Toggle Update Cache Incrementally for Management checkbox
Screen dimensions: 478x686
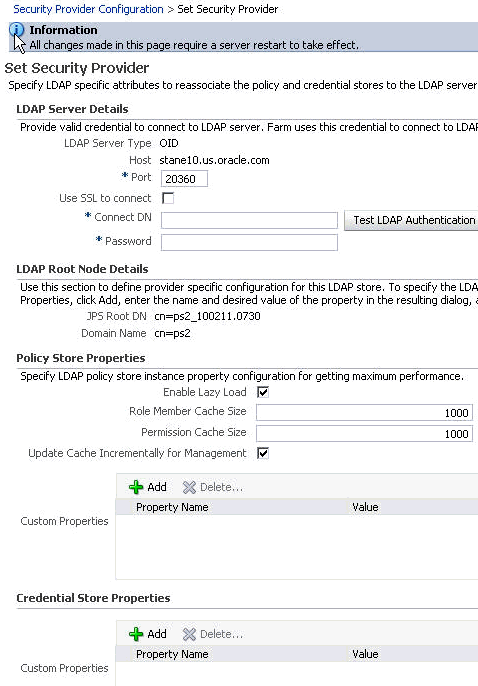pyautogui.click(x=263, y=453)
